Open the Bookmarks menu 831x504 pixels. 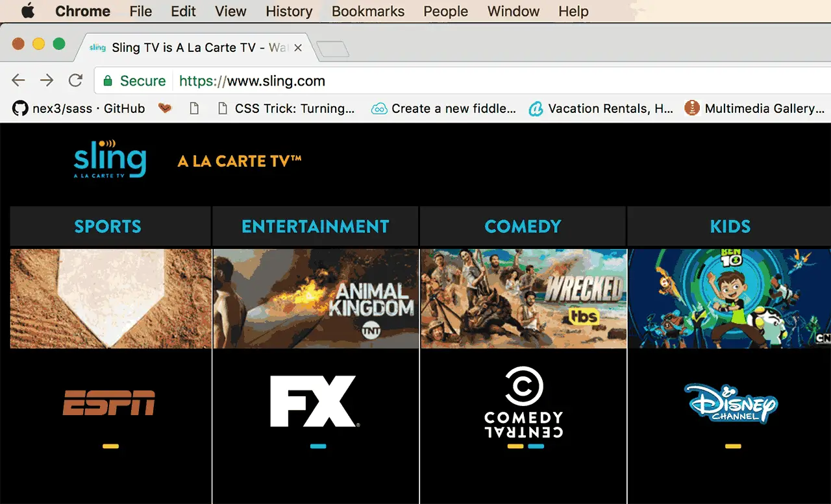[x=368, y=11]
